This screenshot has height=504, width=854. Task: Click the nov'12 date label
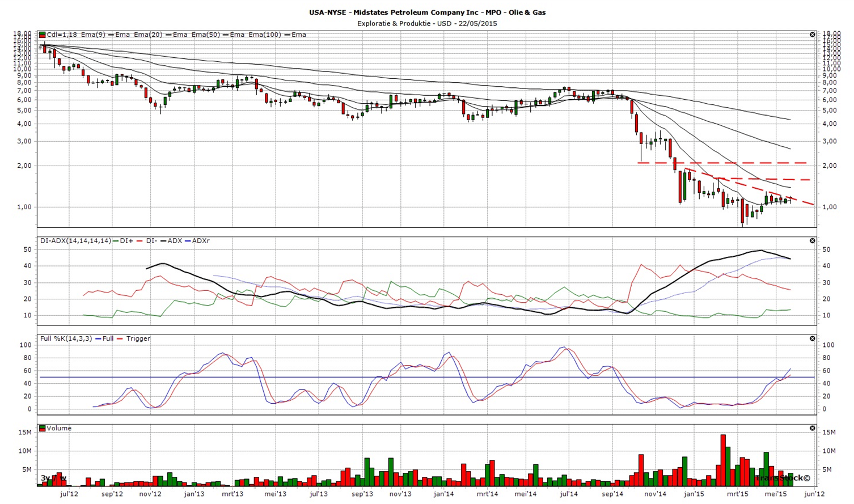151,494
